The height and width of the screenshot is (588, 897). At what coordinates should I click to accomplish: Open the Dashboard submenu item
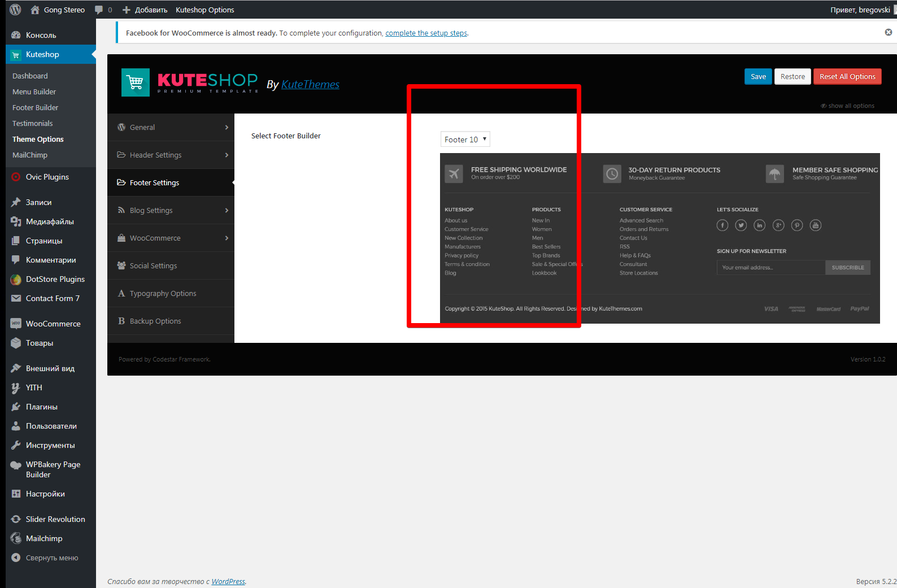[30, 76]
